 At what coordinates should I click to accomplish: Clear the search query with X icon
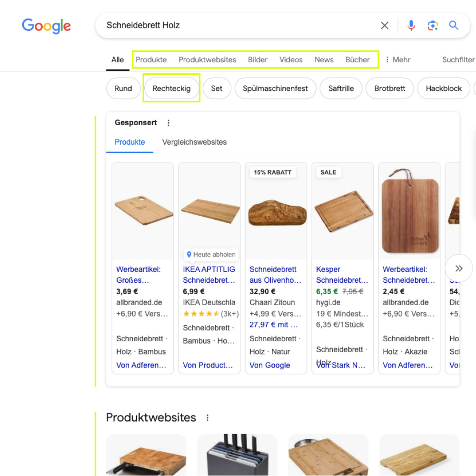384,26
